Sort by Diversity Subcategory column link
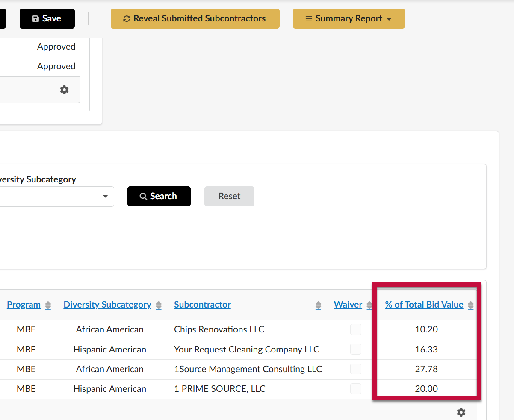Screen dimensions: 514x420 pyautogui.click(x=107, y=305)
